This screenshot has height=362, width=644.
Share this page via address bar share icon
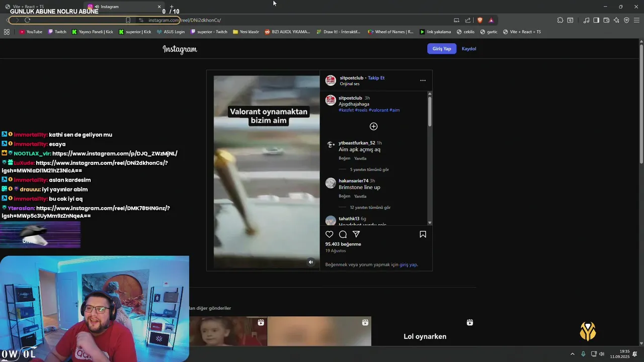pos(468,20)
